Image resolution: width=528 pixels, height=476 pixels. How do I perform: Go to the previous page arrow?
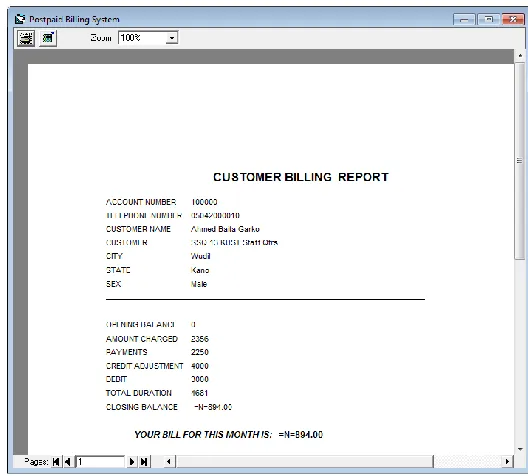click(68, 462)
